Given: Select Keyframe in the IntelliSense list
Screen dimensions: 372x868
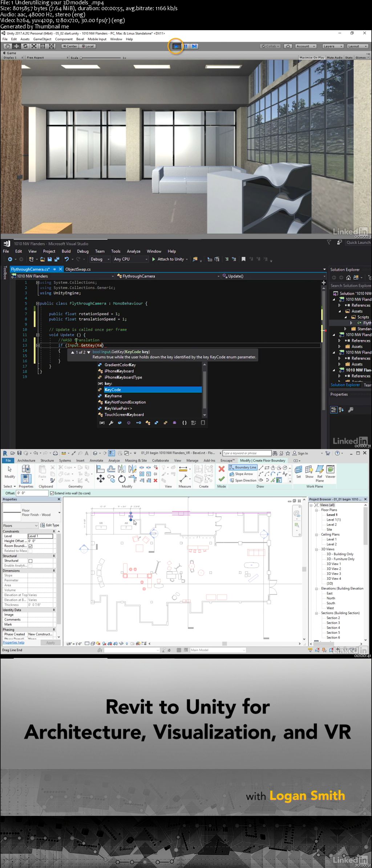Looking at the screenshot, I should [x=149, y=396].
